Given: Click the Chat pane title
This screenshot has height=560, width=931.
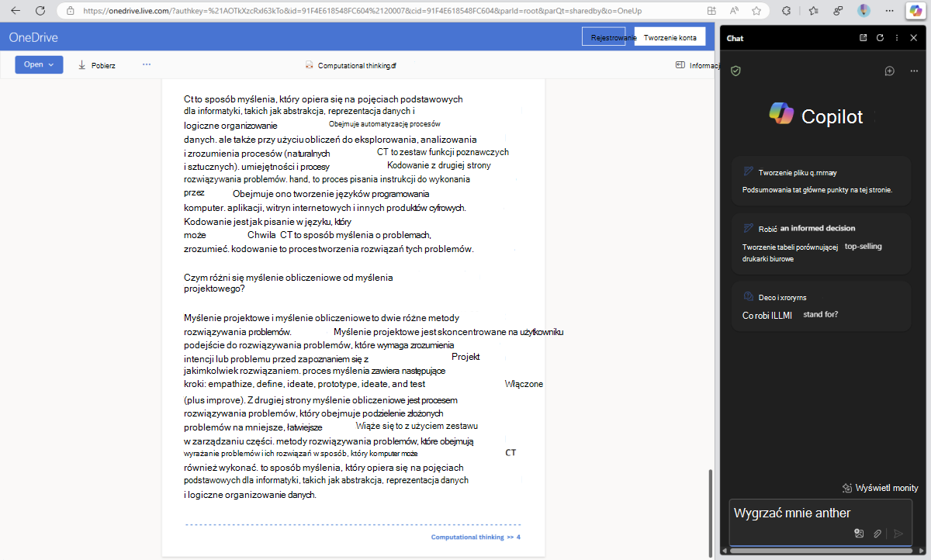Looking at the screenshot, I should coord(735,38).
